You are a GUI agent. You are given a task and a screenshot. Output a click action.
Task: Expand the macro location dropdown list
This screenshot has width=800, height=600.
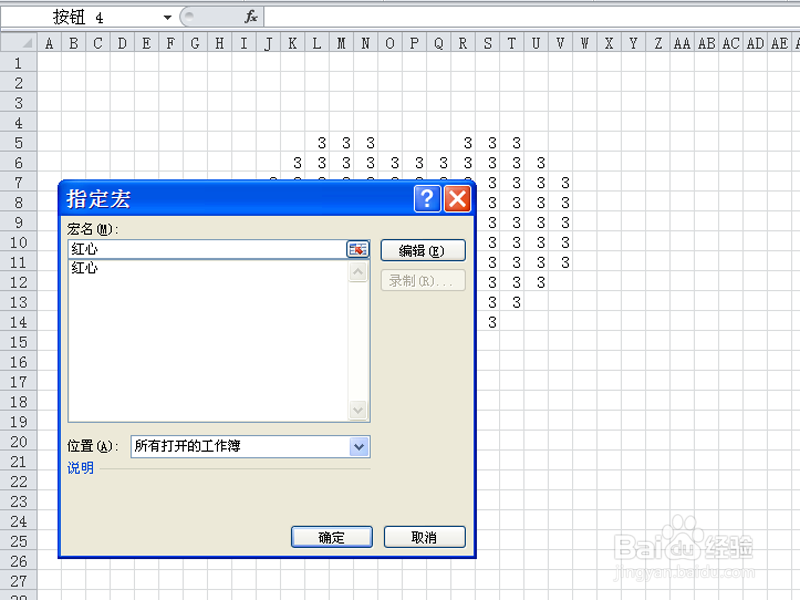[x=358, y=446]
